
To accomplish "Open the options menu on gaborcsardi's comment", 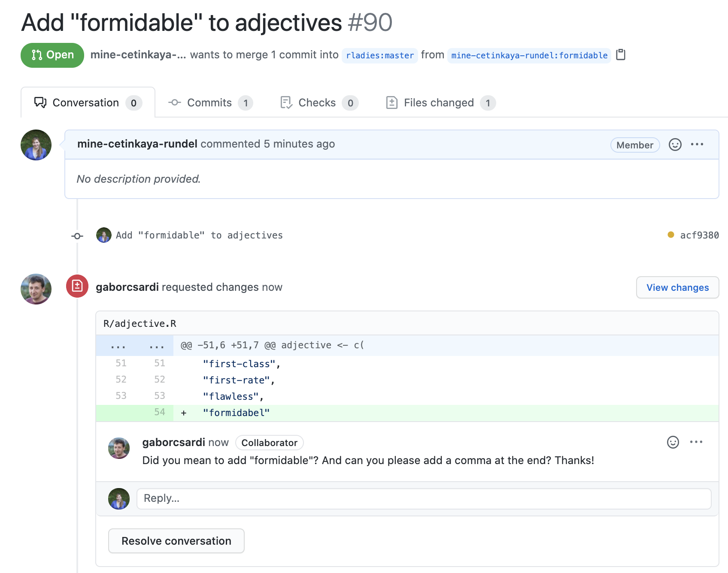I will [697, 442].
